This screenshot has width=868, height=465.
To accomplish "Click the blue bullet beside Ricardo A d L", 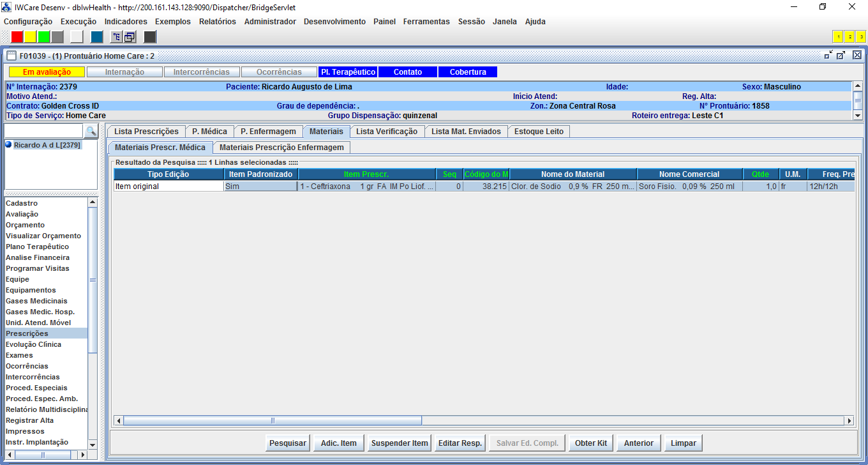I will [9, 145].
